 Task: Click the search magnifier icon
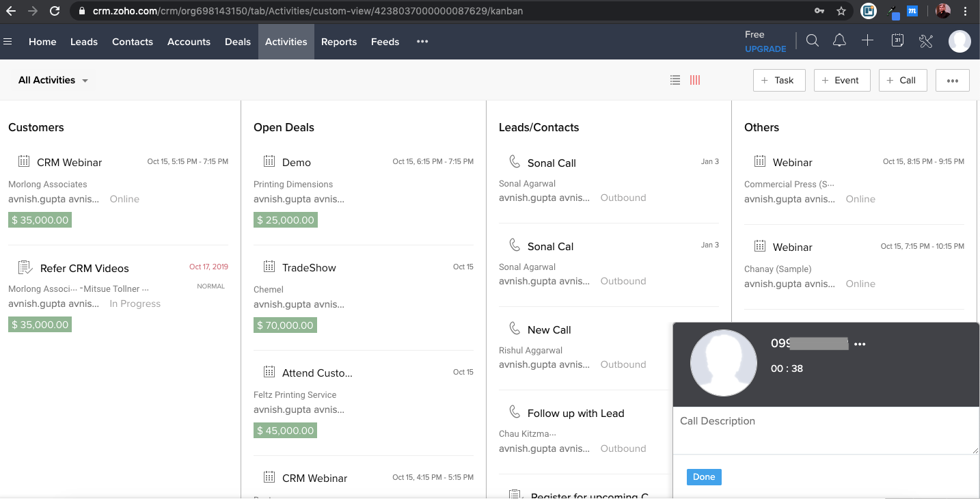(x=812, y=41)
